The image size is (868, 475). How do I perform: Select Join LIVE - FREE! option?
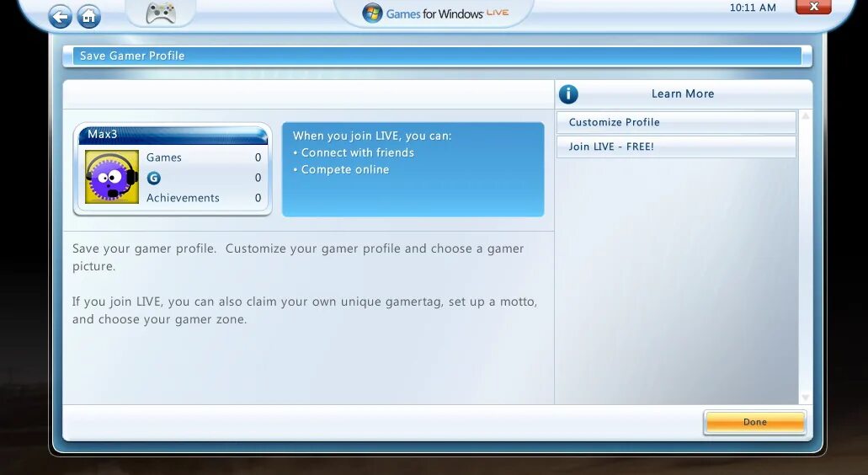tap(676, 147)
